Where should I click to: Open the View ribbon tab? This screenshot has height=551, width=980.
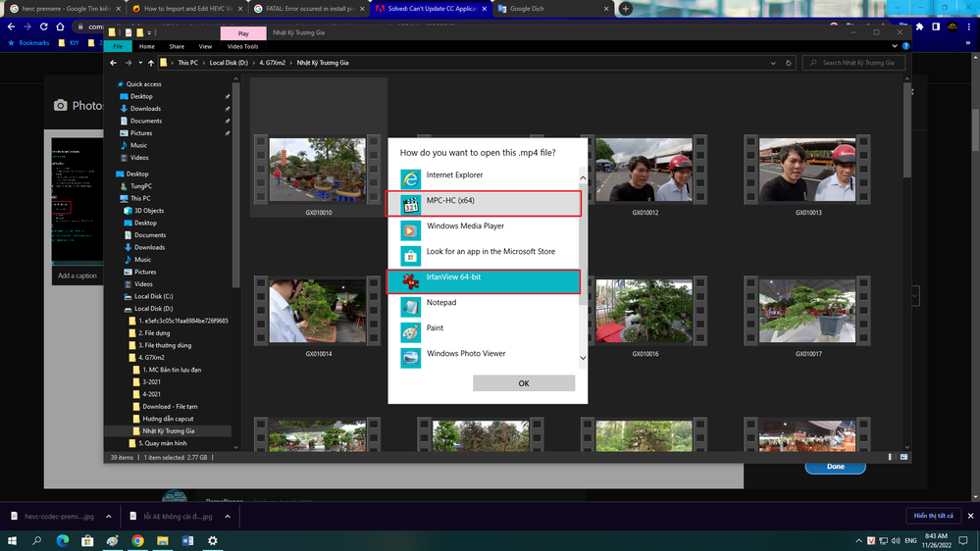pyautogui.click(x=205, y=46)
